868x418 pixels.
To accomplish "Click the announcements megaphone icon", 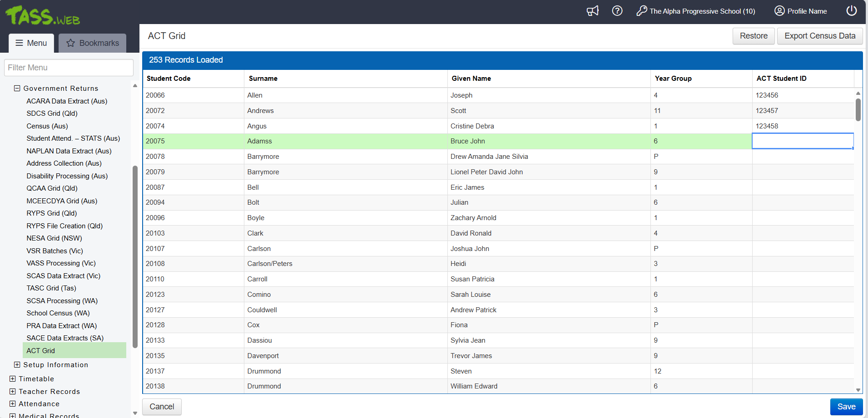I will point(592,11).
